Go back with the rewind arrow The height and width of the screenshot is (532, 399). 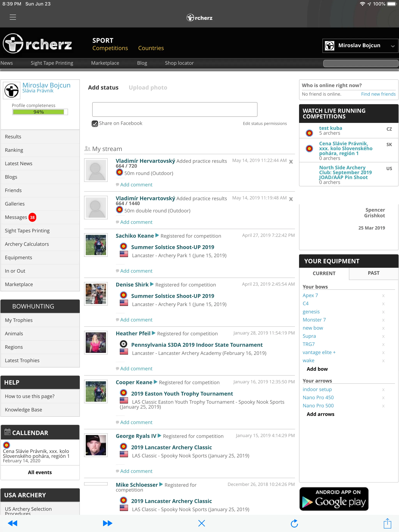(x=12, y=523)
